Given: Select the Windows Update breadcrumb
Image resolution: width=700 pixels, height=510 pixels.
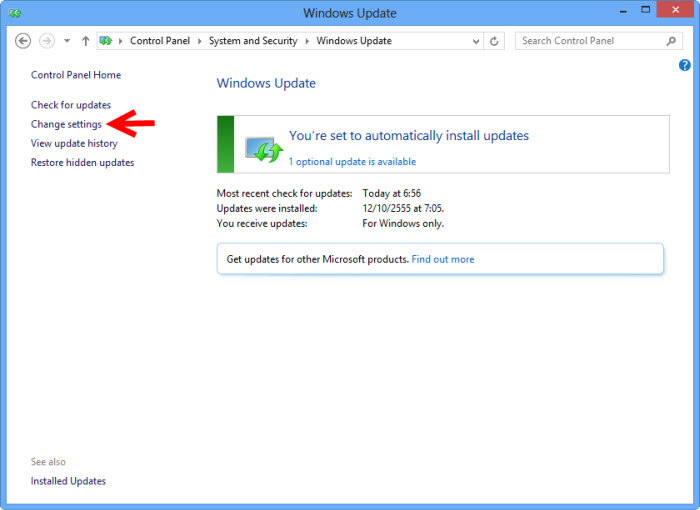Looking at the screenshot, I should coord(354,41).
